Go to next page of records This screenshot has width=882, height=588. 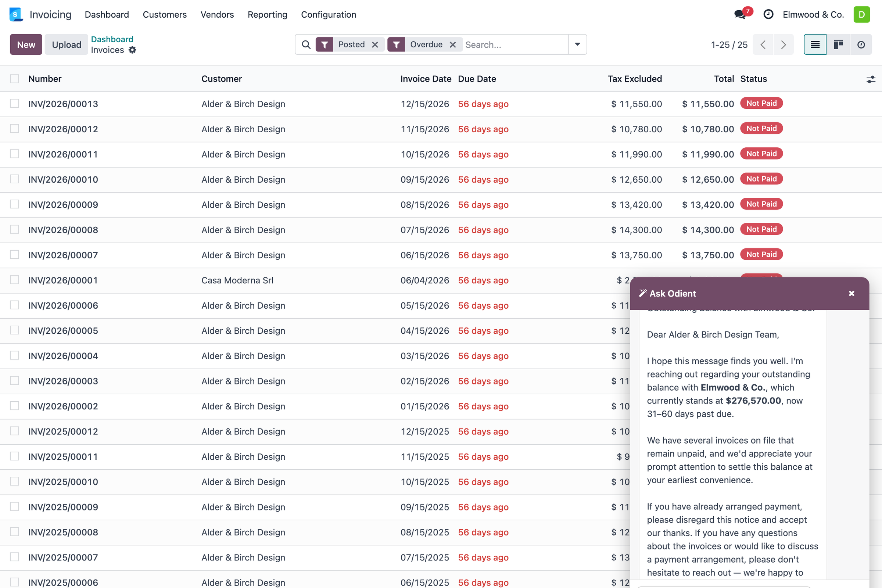coord(784,44)
